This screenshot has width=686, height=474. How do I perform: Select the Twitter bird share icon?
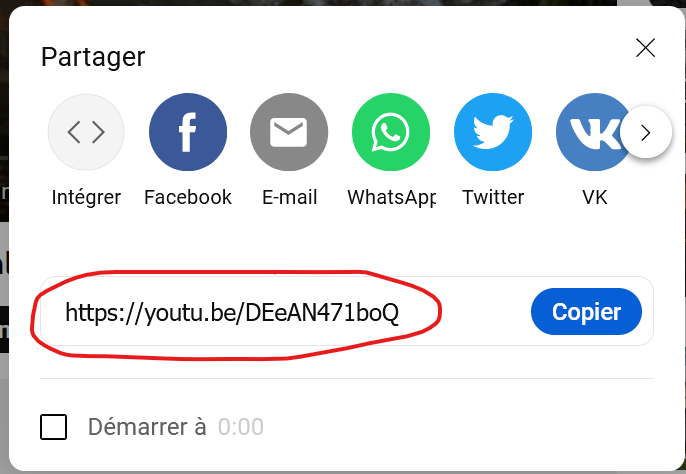493,132
